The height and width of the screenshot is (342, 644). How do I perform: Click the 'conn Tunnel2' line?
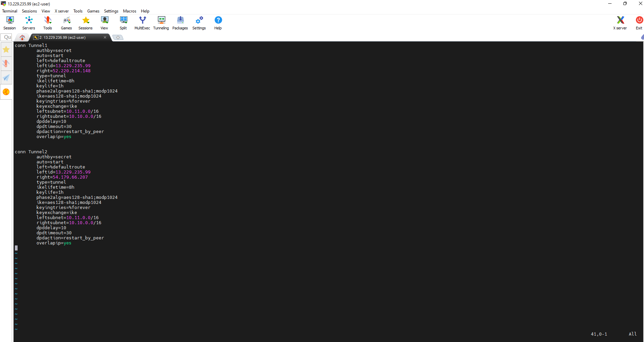coord(31,152)
